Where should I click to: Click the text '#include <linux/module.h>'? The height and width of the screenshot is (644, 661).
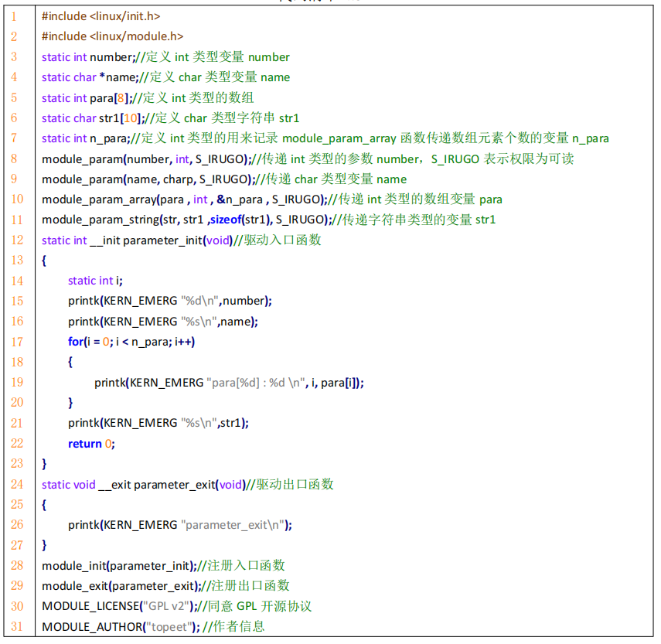point(113,36)
